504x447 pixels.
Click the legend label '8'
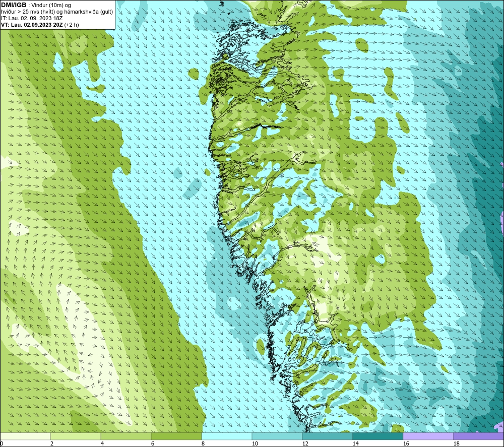(203, 443)
